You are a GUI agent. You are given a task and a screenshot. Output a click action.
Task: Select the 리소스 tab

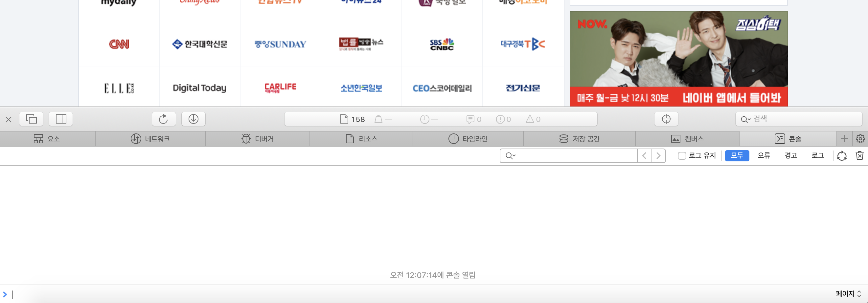coord(361,139)
